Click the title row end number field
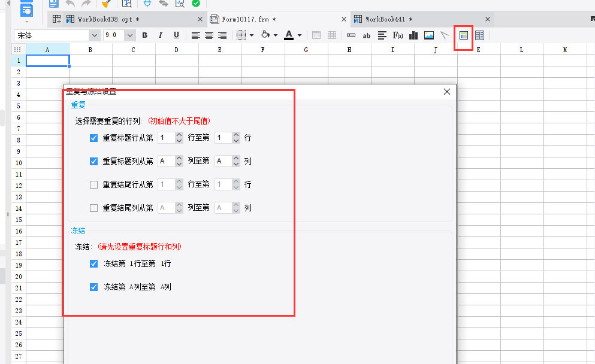Viewport: 595px width, 364px height. [223, 138]
